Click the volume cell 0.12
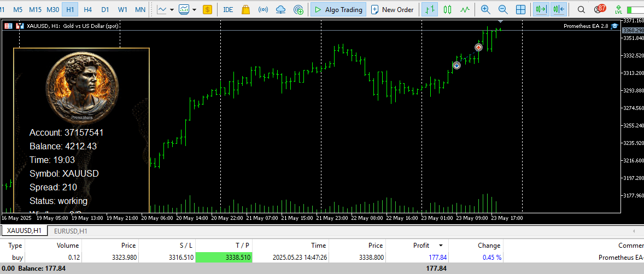 click(74, 258)
